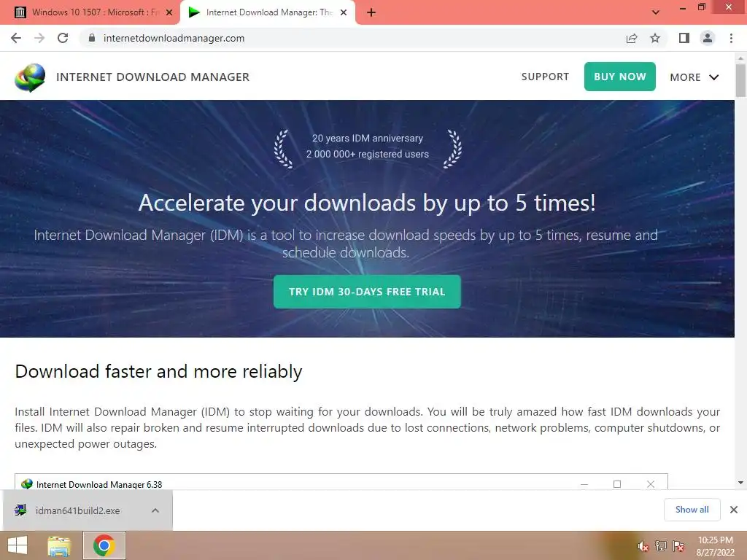This screenshot has width=747, height=560.
Task: Click the IDM globe logo
Action: [30, 77]
